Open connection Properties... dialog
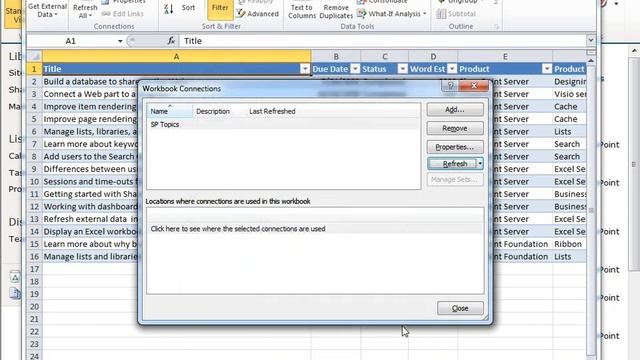 455,147
